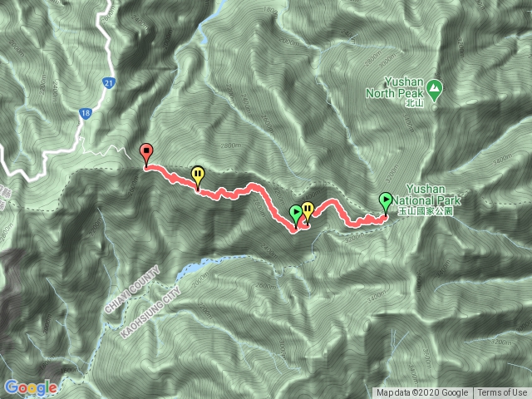Click the Map data ©2020 Google attribution

pos(422,393)
